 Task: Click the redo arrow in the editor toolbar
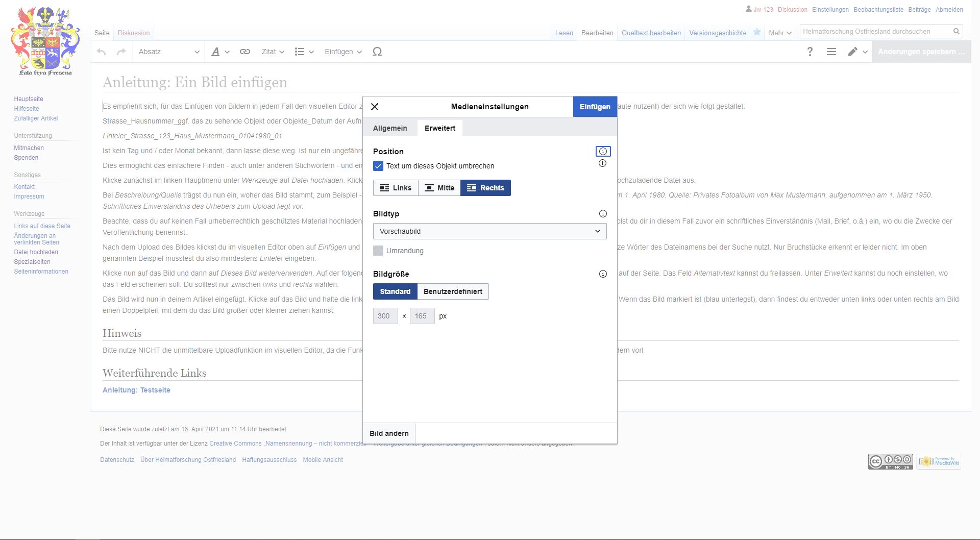(121, 52)
